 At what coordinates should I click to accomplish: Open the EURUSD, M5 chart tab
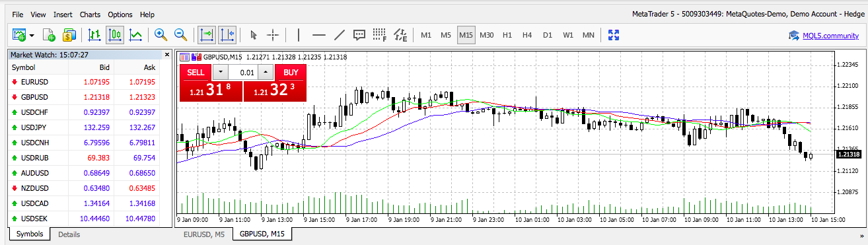(204, 234)
